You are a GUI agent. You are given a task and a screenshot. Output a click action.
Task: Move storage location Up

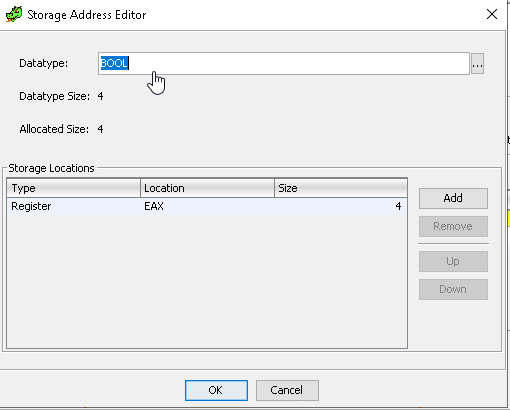tap(453, 261)
